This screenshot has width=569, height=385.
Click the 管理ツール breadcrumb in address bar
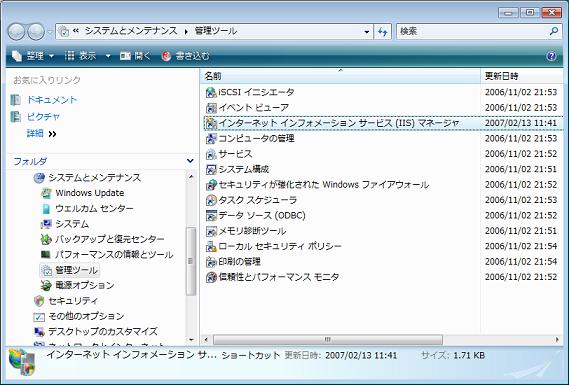[216, 31]
